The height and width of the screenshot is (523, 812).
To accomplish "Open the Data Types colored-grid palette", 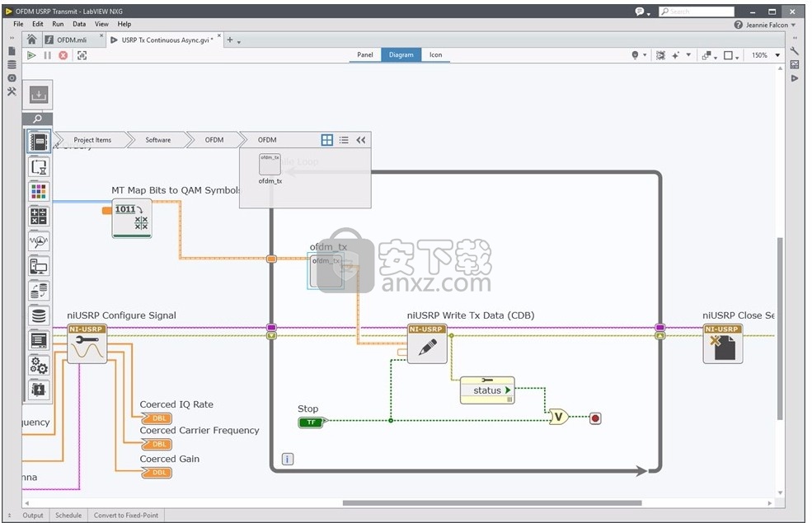I will click(x=39, y=191).
